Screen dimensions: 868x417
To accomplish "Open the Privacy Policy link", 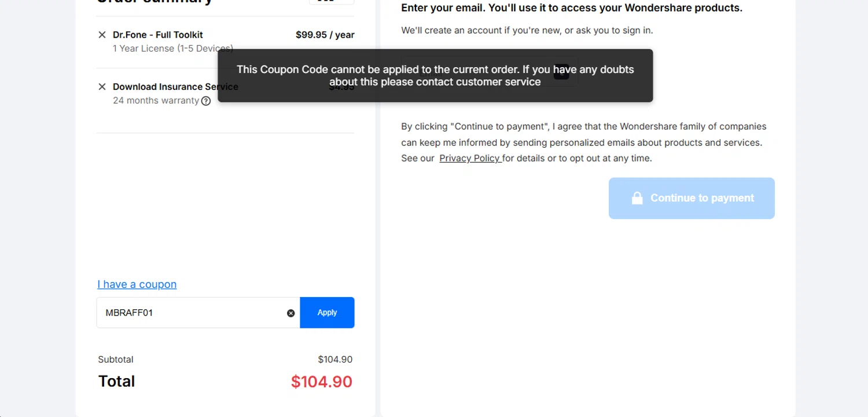I will [469, 158].
